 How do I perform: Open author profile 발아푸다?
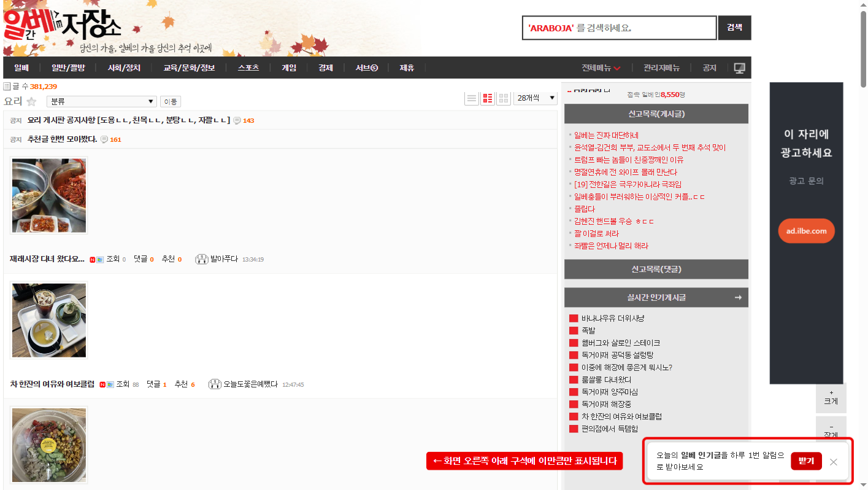[x=224, y=259]
